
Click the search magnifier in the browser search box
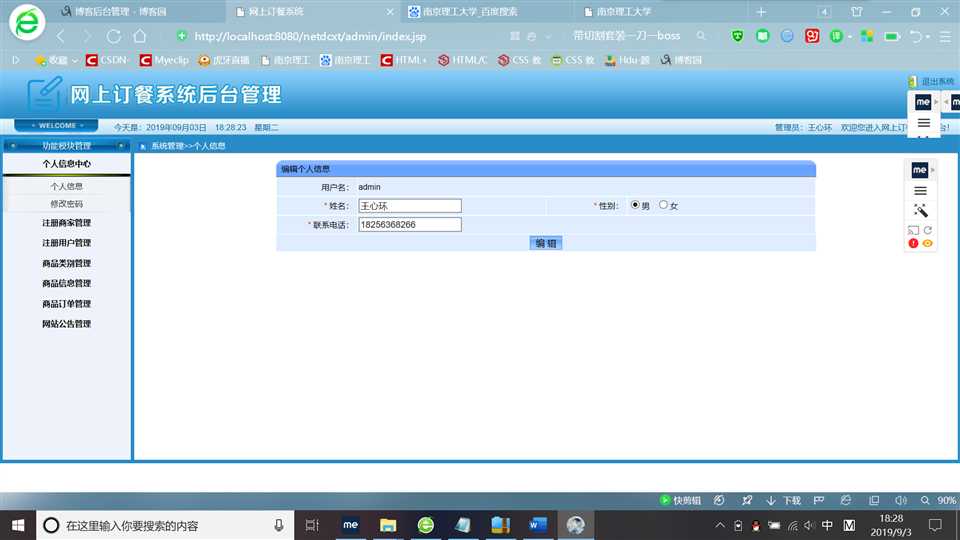pos(701,36)
